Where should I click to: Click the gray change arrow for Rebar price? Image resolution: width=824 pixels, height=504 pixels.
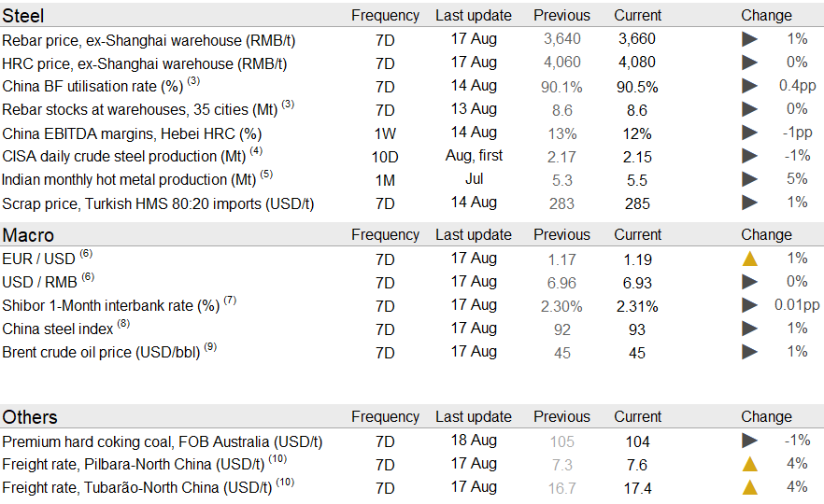click(x=749, y=39)
